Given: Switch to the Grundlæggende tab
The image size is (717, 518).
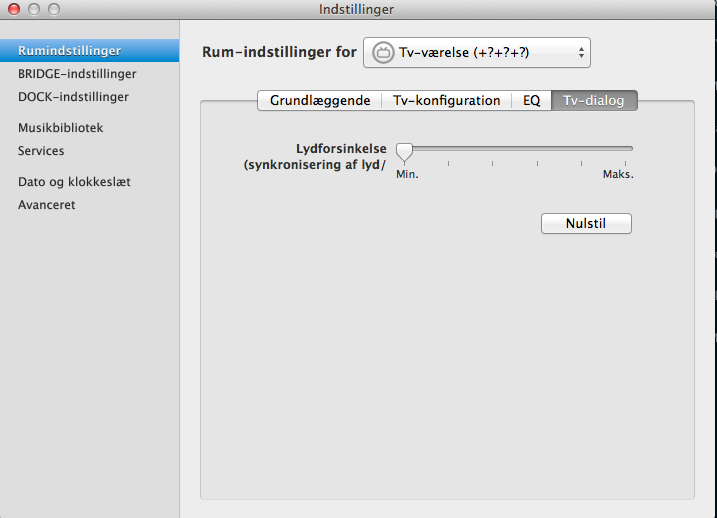Looking at the screenshot, I should click(x=319, y=101).
